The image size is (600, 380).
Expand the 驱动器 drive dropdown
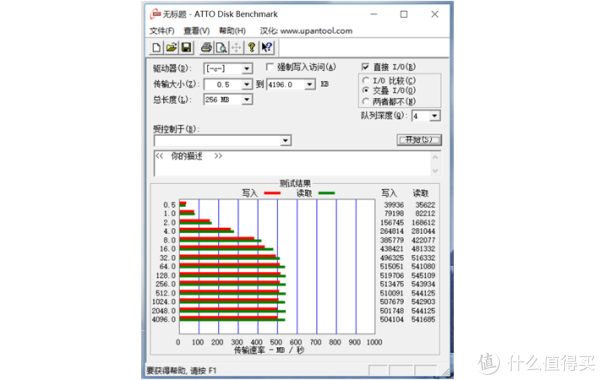tap(247, 69)
